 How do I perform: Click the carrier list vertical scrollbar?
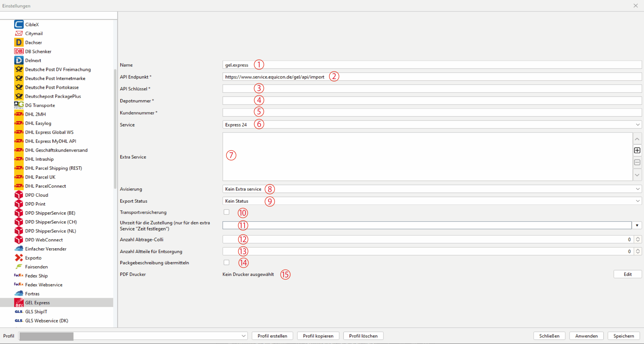(x=115, y=128)
